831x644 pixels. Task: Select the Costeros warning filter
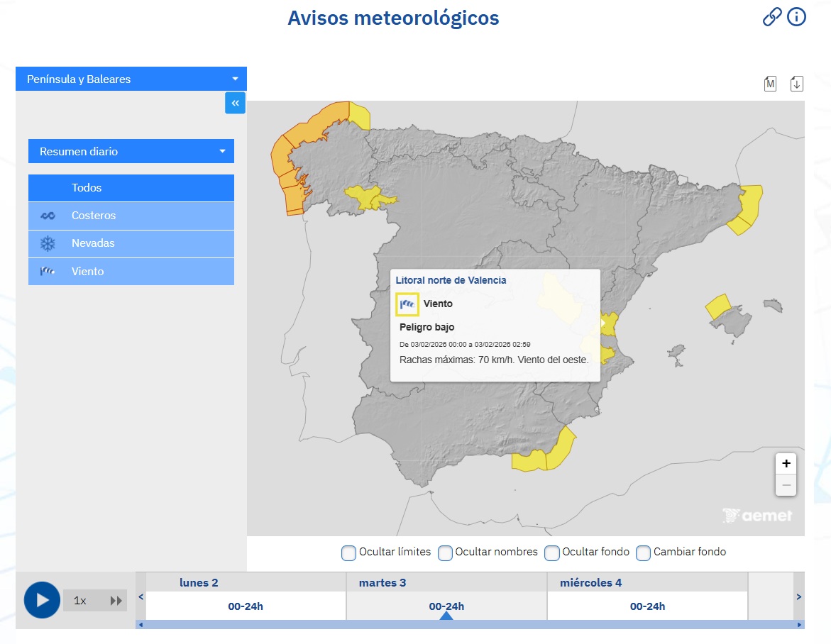[x=131, y=216]
